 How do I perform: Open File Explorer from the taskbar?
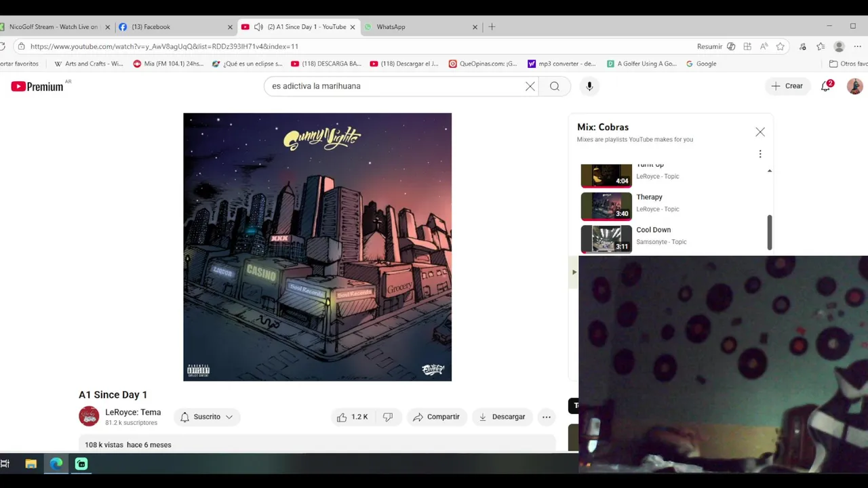point(31,464)
